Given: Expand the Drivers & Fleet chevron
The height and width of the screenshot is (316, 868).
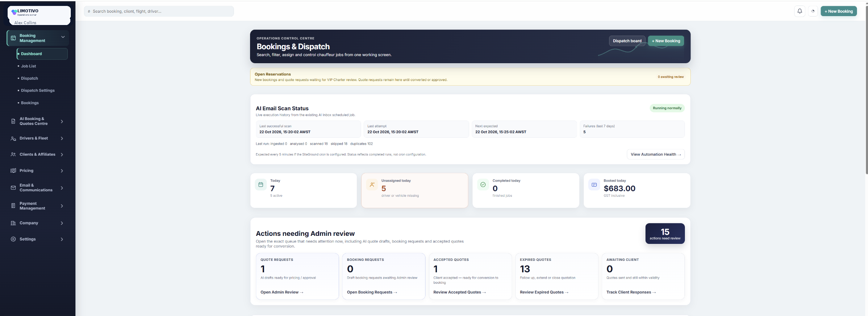Looking at the screenshot, I should (62, 138).
